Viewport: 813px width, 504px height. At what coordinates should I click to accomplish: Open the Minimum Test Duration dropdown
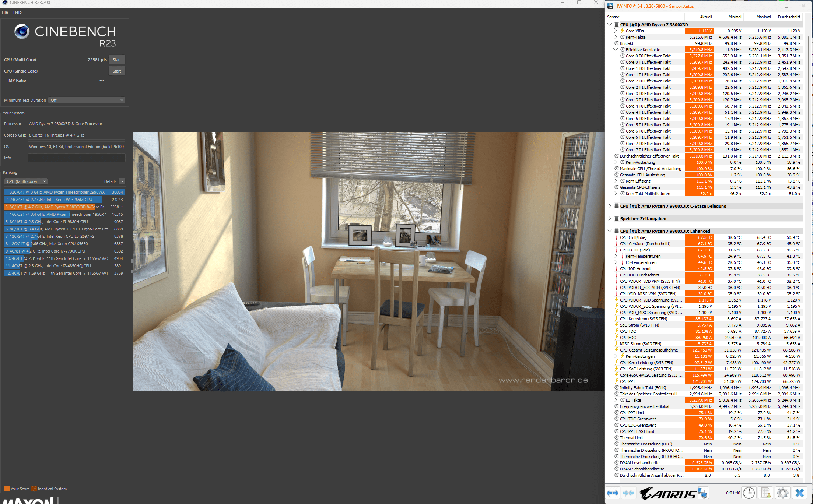87,100
